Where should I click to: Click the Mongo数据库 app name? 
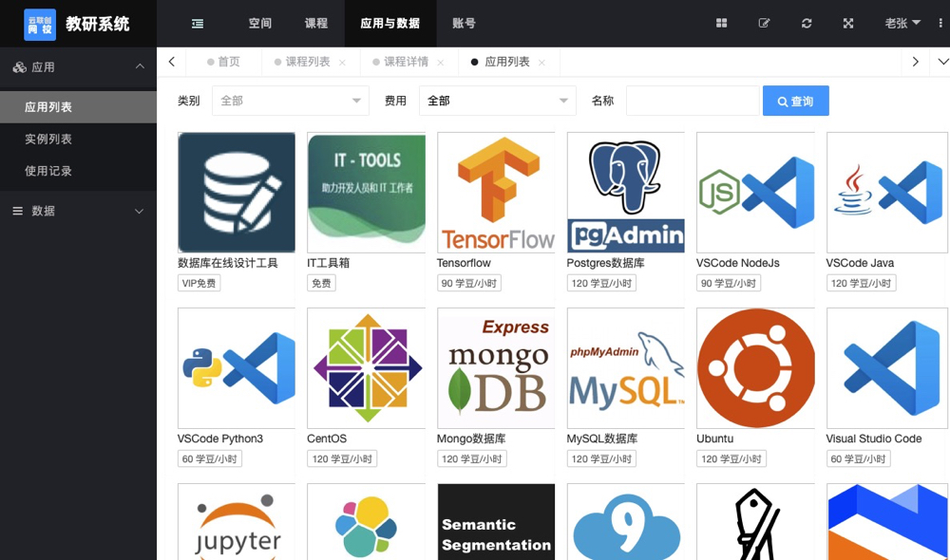click(471, 439)
